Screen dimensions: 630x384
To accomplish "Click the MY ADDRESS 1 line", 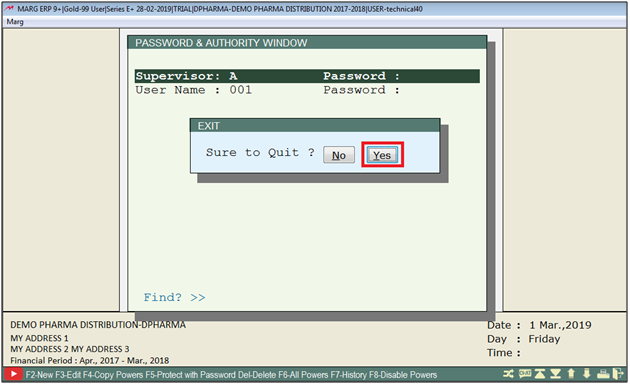I will pyautogui.click(x=39, y=338).
